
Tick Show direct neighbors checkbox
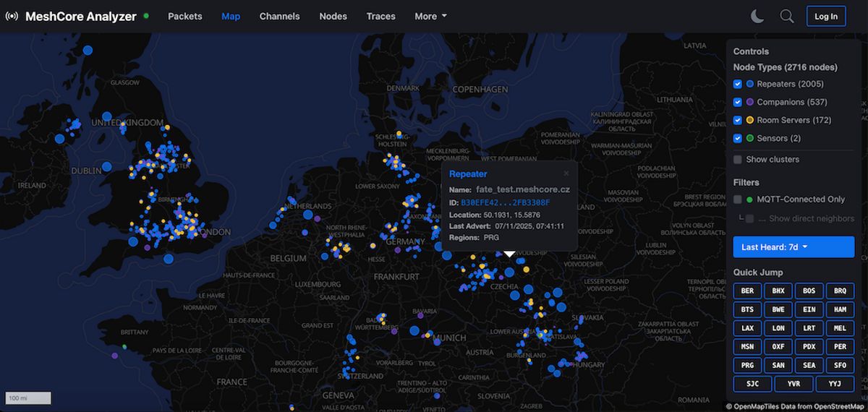click(750, 218)
